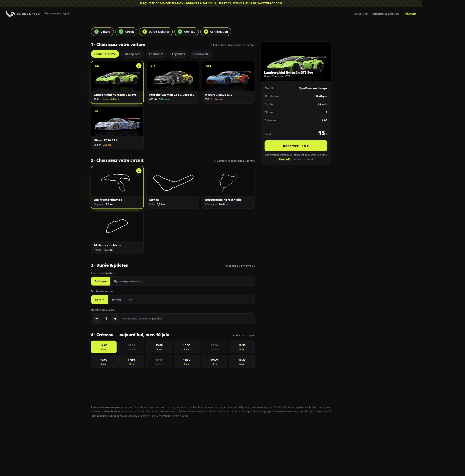This screenshot has width=465, height=476.
Task: Choose the Lamborghini Huracán GT3 Evo card
Action: tap(117, 83)
